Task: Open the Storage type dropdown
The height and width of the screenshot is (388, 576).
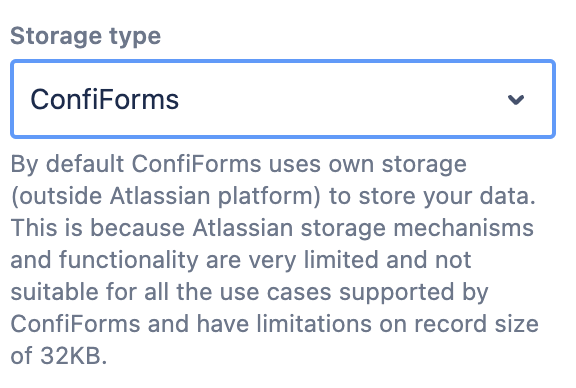Action: tap(283, 99)
